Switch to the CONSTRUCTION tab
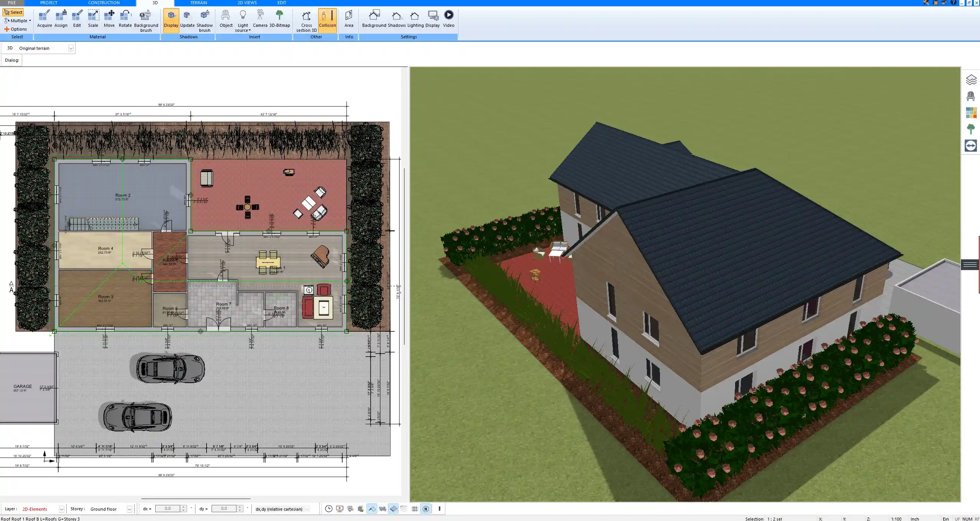The height and width of the screenshot is (521, 980). tap(104, 3)
